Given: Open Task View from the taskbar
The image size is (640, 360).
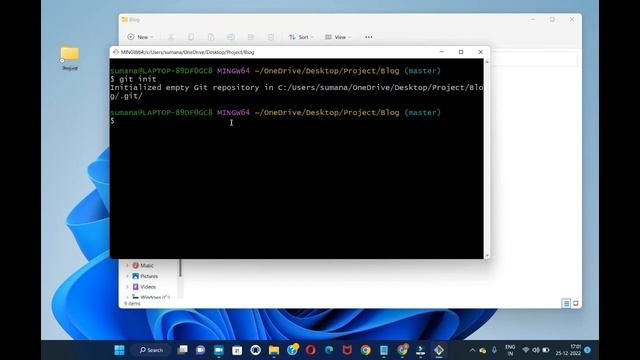Looking at the screenshot, I should coord(182,350).
